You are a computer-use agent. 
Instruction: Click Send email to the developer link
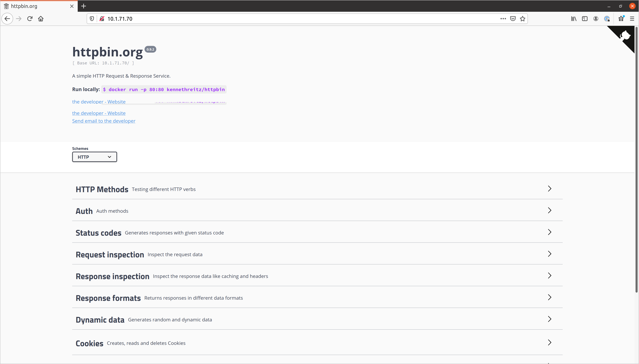(104, 121)
